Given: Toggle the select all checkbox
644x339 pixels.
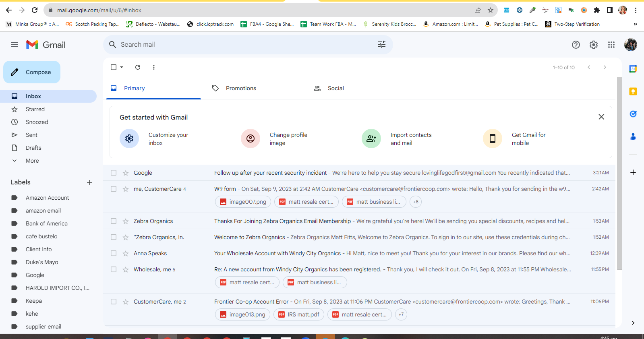Looking at the screenshot, I should [114, 67].
